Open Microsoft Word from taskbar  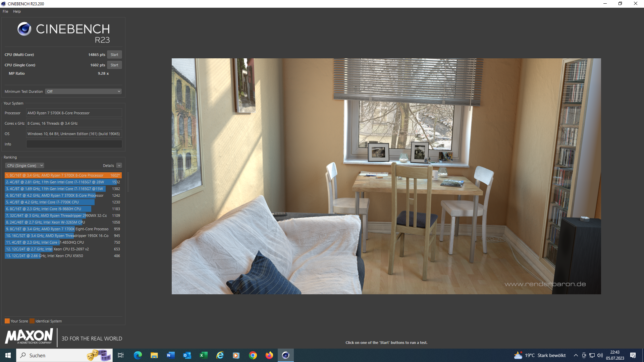point(170,355)
